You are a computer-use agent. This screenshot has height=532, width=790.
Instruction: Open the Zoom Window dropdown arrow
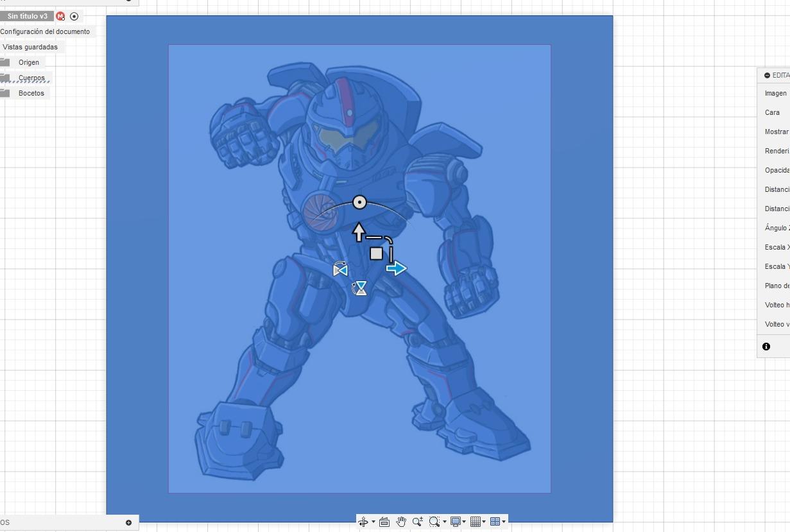pyautogui.click(x=445, y=522)
